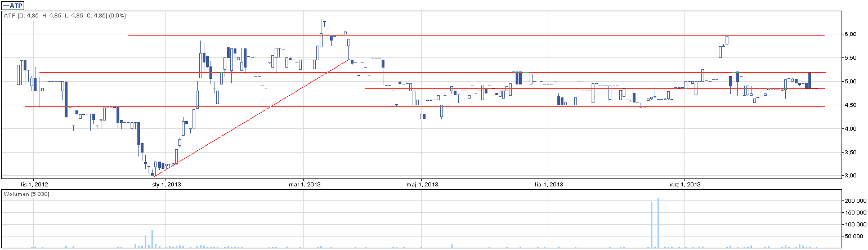Click the tallest volume bar

point(657,222)
